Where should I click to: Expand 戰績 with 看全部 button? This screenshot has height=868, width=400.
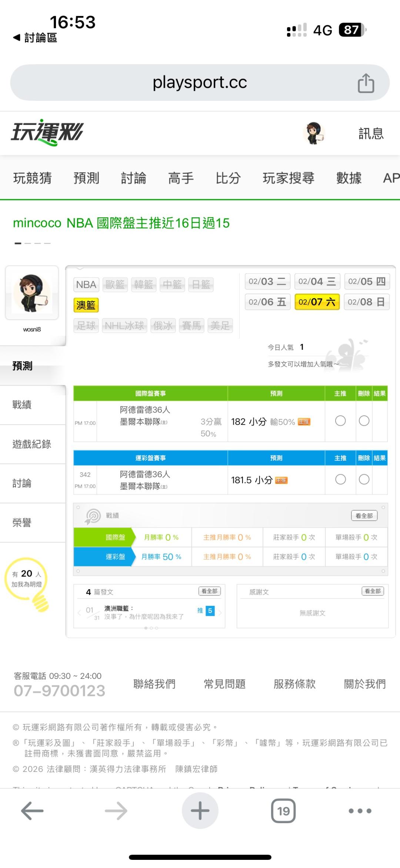(364, 516)
